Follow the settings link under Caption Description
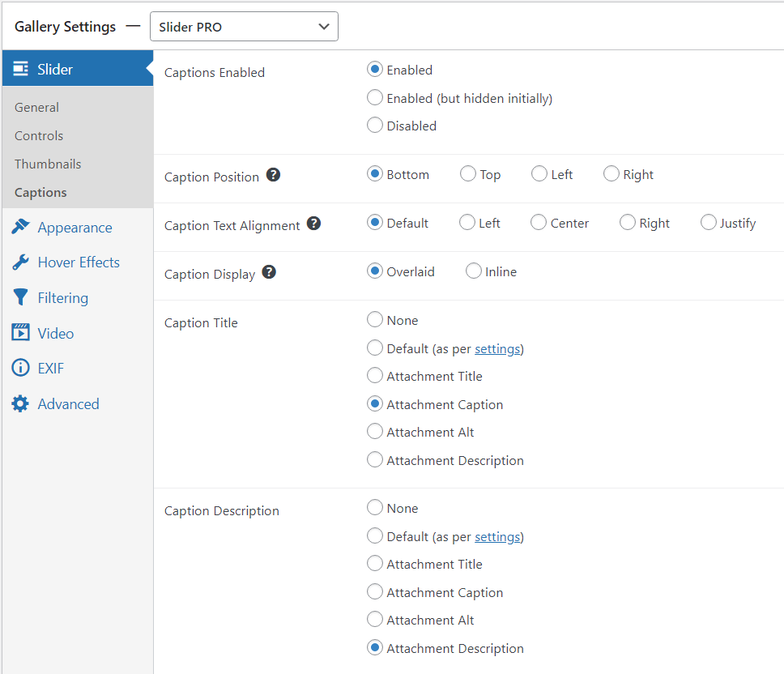The width and height of the screenshot is (784, 674). (497, 536)
